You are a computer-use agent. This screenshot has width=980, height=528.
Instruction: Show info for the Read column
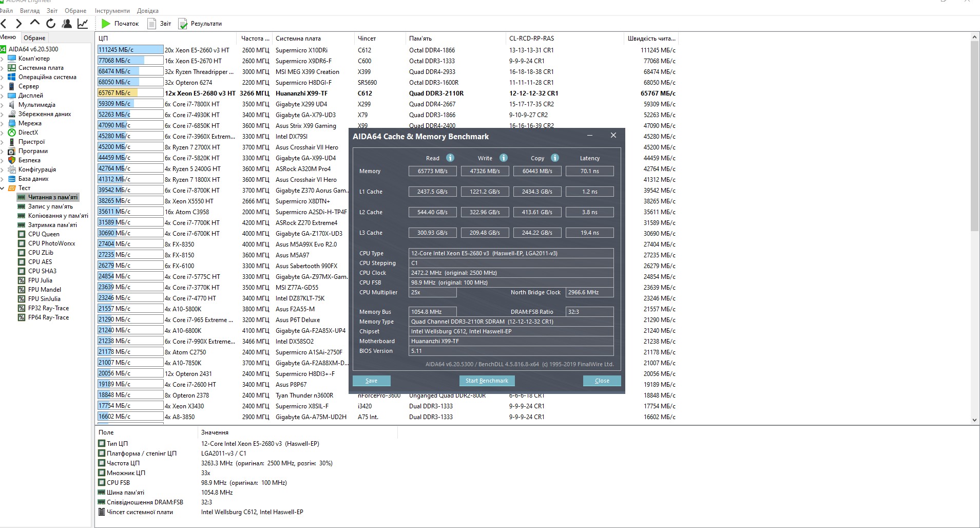(x=450, y=158)
